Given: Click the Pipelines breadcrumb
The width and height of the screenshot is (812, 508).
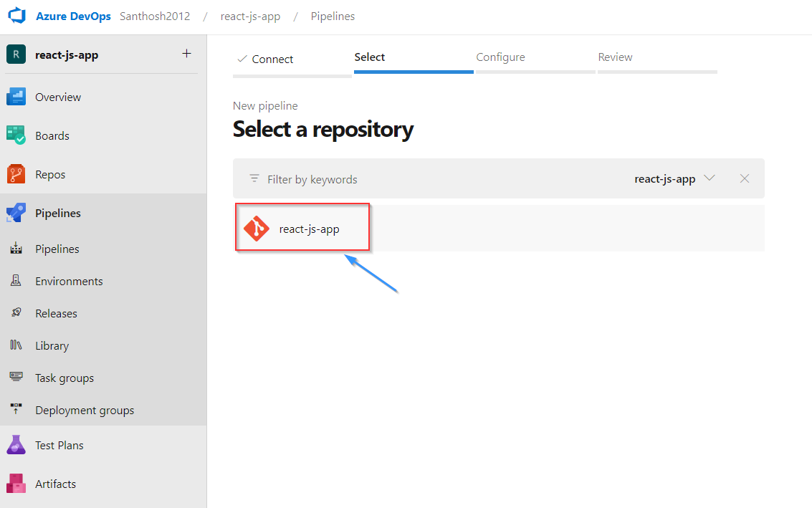Looking at the screenshot, I should (x=333, y=16).
